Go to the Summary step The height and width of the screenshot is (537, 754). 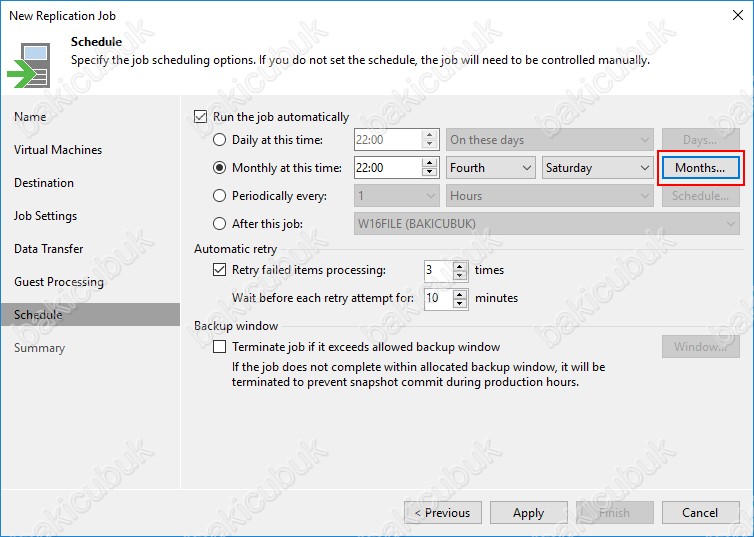point(39,348)
